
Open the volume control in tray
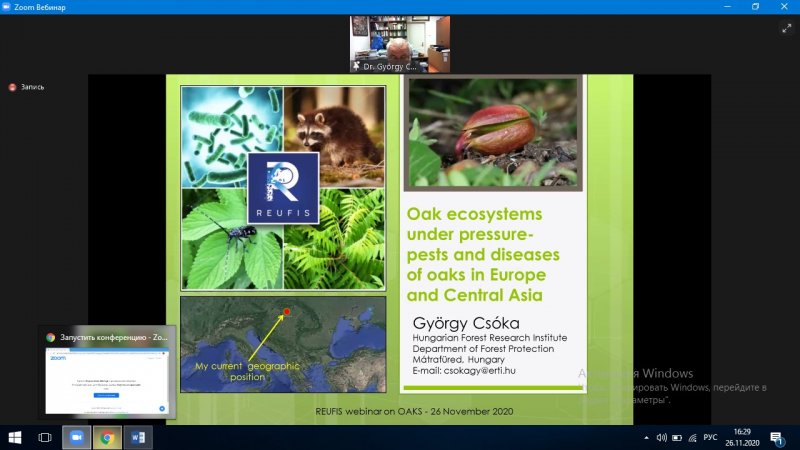coord(662,438)
